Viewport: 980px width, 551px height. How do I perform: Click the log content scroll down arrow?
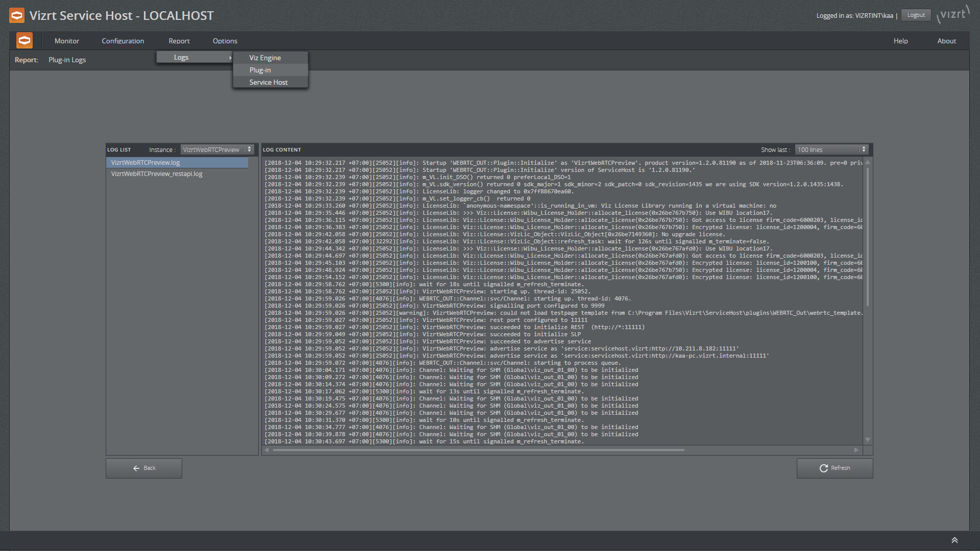tap(868, 440)
